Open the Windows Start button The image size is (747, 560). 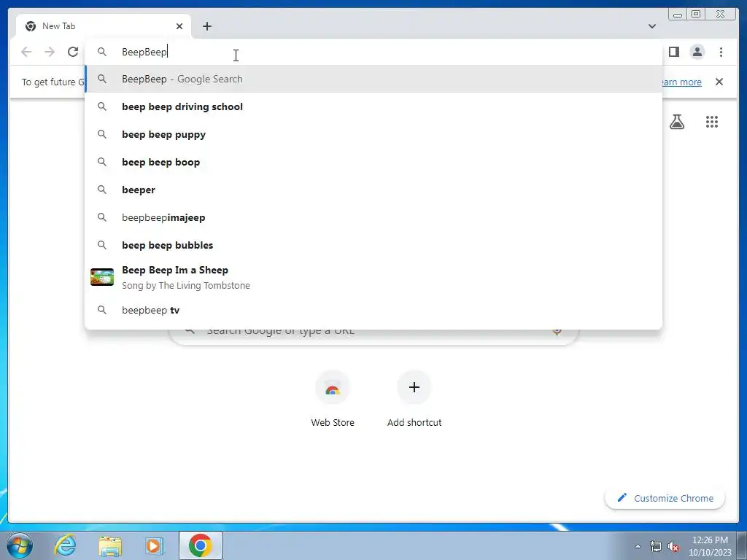20,545
